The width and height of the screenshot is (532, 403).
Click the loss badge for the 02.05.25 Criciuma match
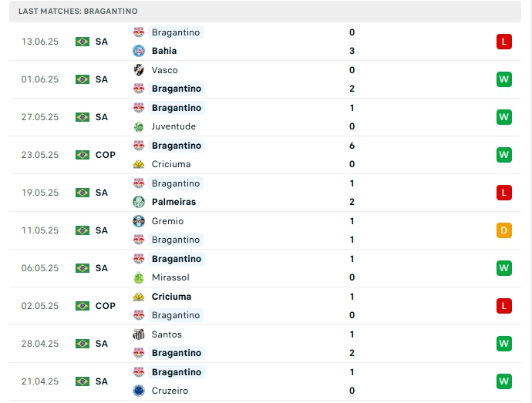pyautogui.click(x=504, y=306)
